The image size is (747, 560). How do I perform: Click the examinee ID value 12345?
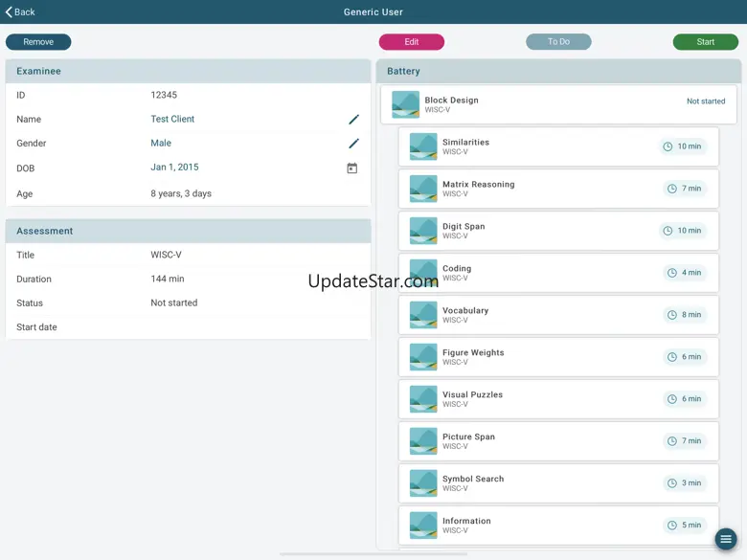click(x=164, y=95)
